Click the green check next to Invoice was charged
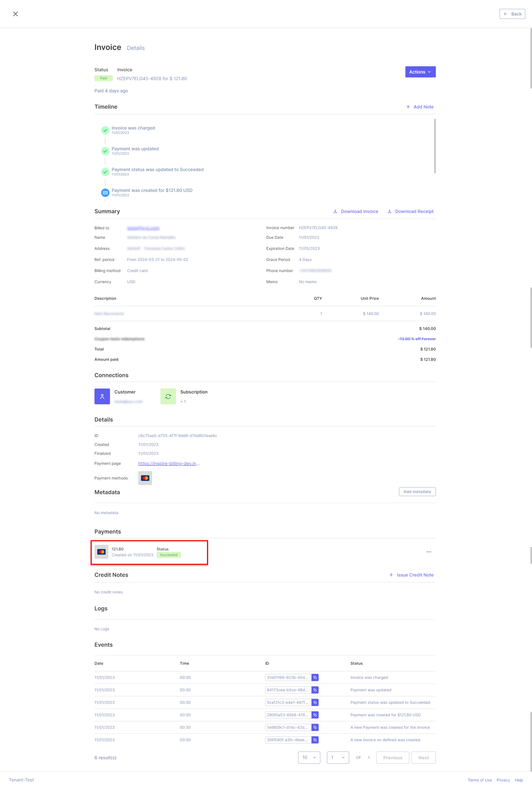Viewport: 532px width, 787px height. click(105, 130)
